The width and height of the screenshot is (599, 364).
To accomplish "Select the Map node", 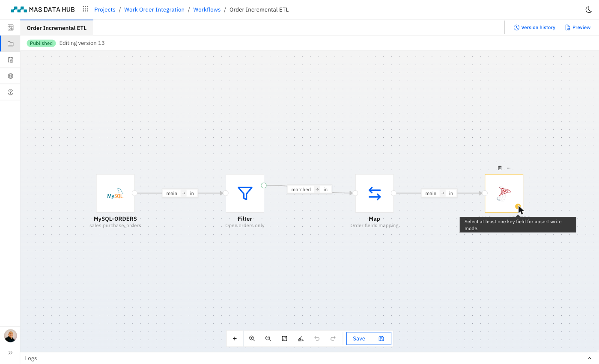I will (x=375, y=193).
